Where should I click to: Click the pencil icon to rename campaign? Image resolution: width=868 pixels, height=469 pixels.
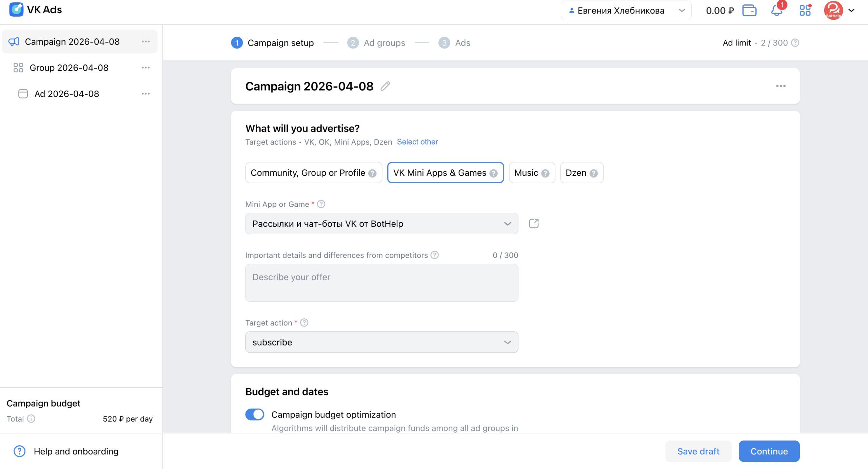coord(385,86)
